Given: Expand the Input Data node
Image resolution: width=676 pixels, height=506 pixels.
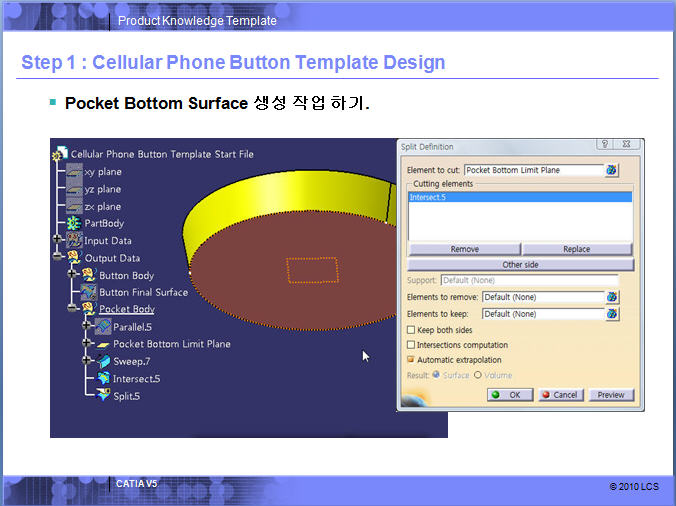Looking at the screenshot, I should pyautogui.click(x=59, y=241).
